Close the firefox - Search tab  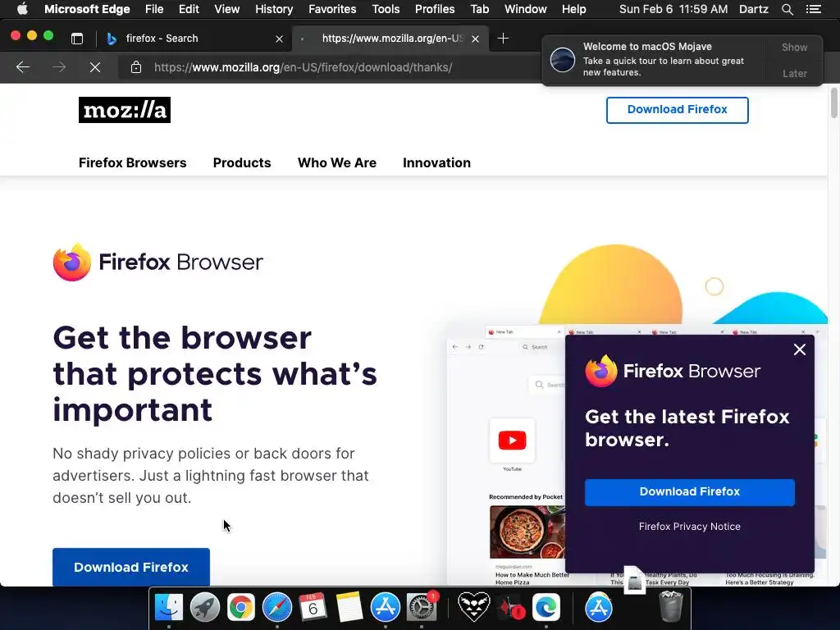tap(279, 39)
